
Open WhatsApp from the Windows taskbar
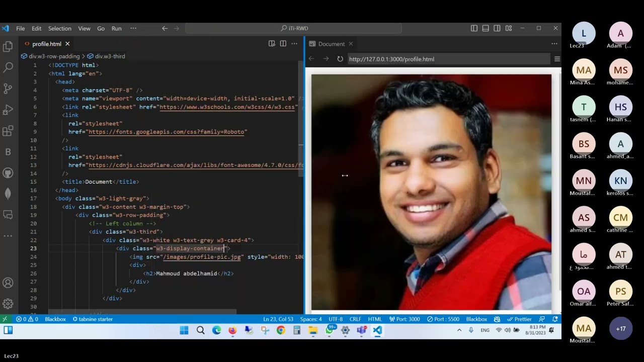pyautogui.click(x=330, y=330)
